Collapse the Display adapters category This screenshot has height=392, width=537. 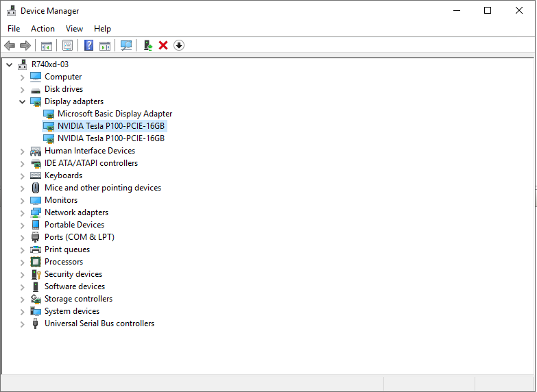(23, 101)
